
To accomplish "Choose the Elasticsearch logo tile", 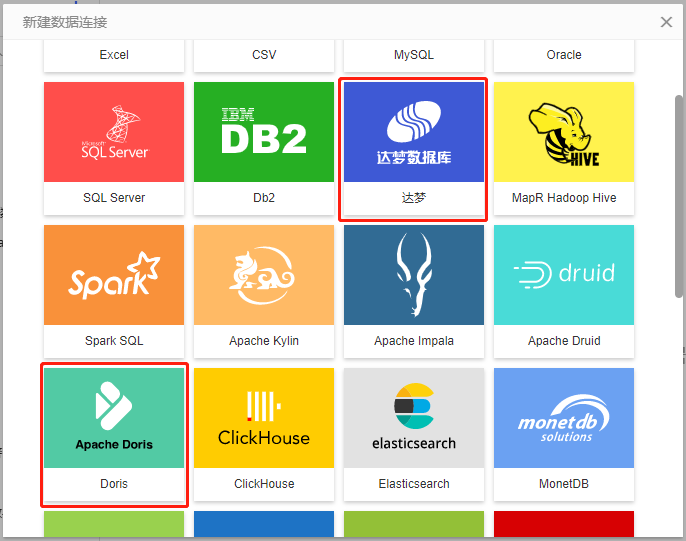I will click(x=414, y=418).
